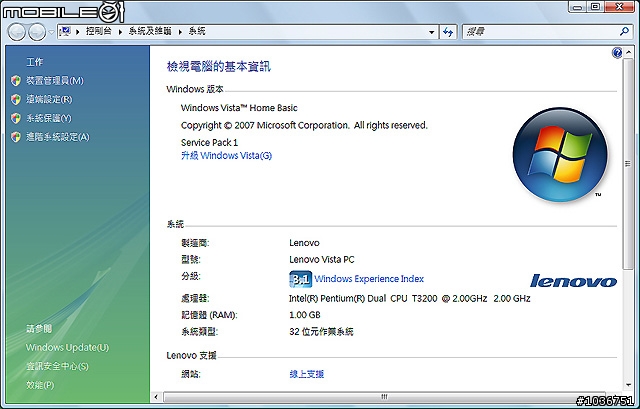The height and width of the screenshot is (409, 640).
Task: Open 裝置管理員(M) in the task pane
Action: (x=55, y=81)
